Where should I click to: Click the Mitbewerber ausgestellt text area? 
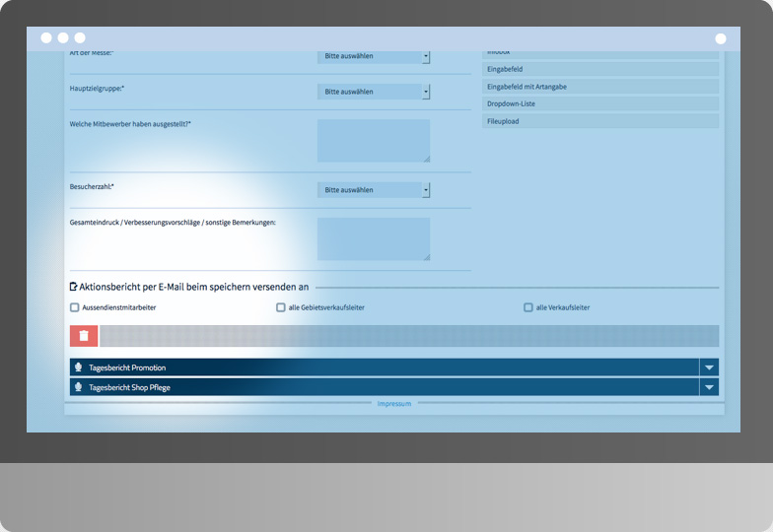coord(373,141)
